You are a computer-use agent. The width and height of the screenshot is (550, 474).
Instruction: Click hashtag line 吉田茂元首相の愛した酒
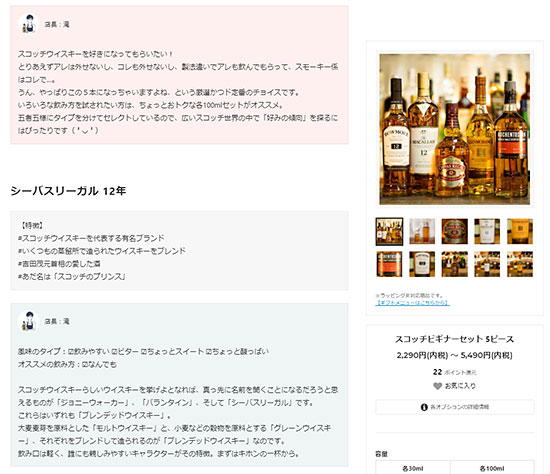59,263
